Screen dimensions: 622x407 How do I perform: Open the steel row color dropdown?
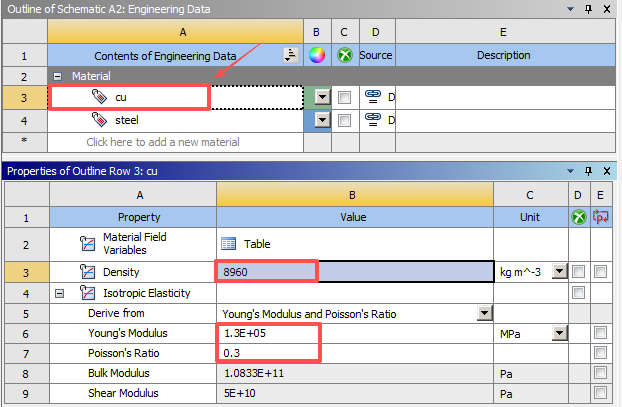(x=323, y=120)
